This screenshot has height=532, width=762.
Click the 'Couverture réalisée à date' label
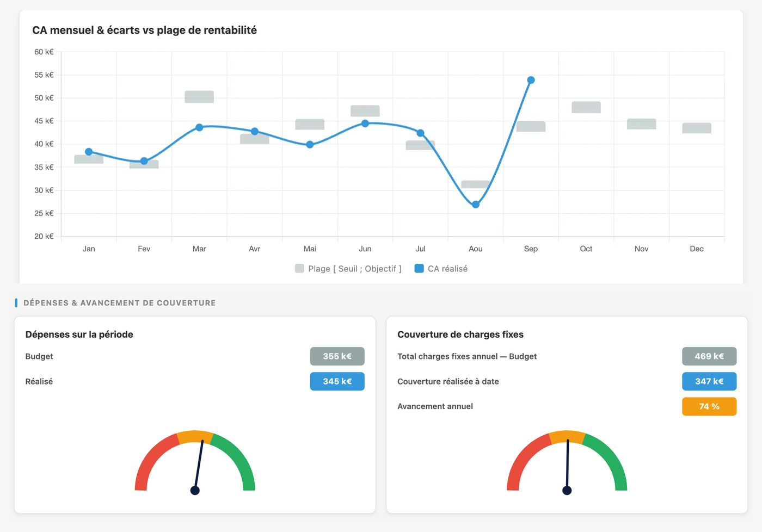coord(448,381)
